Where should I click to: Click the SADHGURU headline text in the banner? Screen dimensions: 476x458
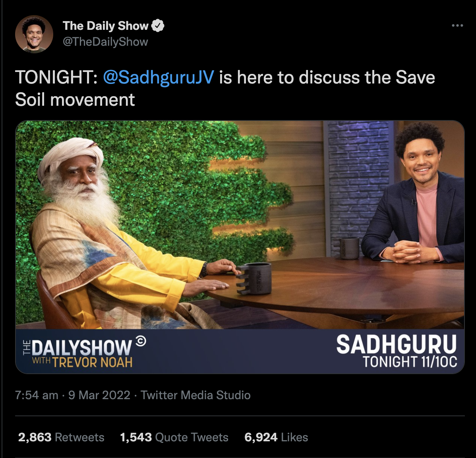(x=397, y=344)
